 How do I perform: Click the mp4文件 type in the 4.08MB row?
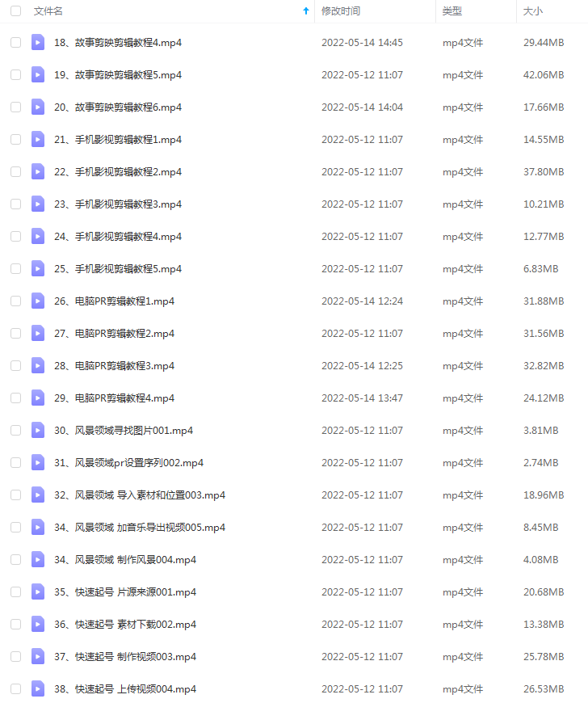pyautogui.click(x=463, y=559)
